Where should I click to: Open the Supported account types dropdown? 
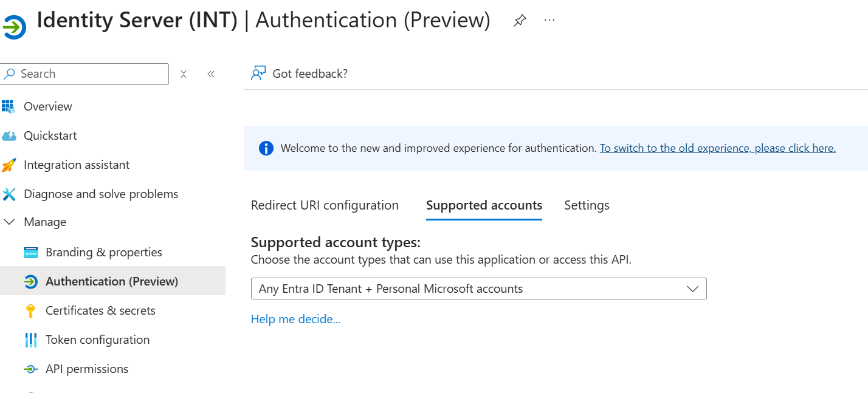click(479, 289)
